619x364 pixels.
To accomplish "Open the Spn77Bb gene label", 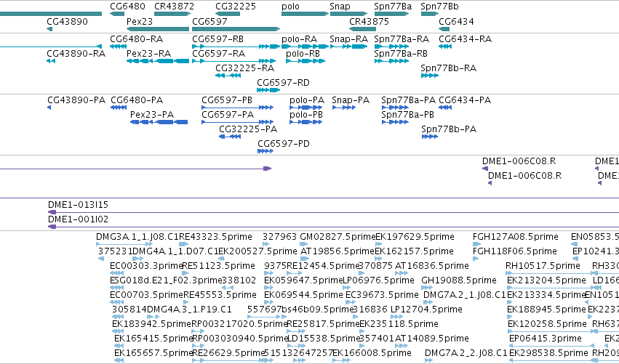I will [x=439, y=7].
